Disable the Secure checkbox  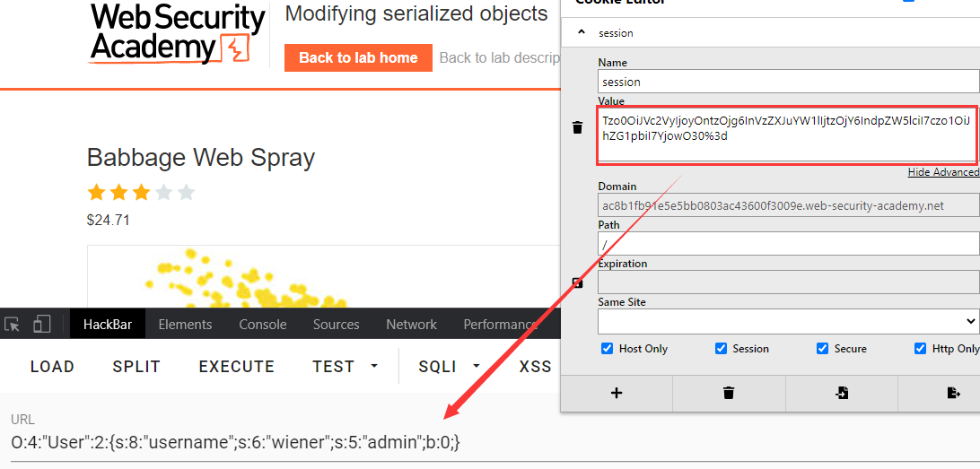(822, 349)
